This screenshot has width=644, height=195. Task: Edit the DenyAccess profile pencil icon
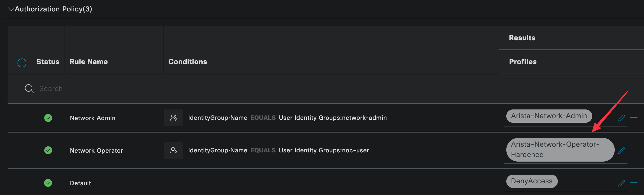[622, 183]
